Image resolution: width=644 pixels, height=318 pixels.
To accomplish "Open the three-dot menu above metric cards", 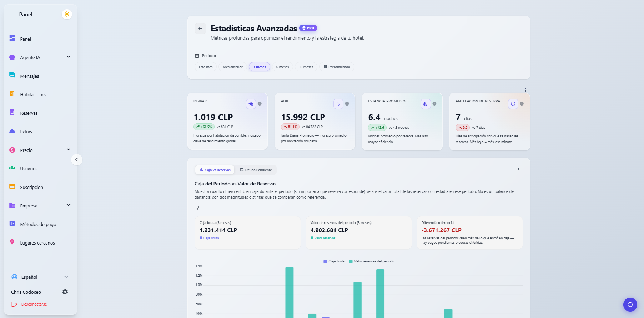I will [525, 90].
